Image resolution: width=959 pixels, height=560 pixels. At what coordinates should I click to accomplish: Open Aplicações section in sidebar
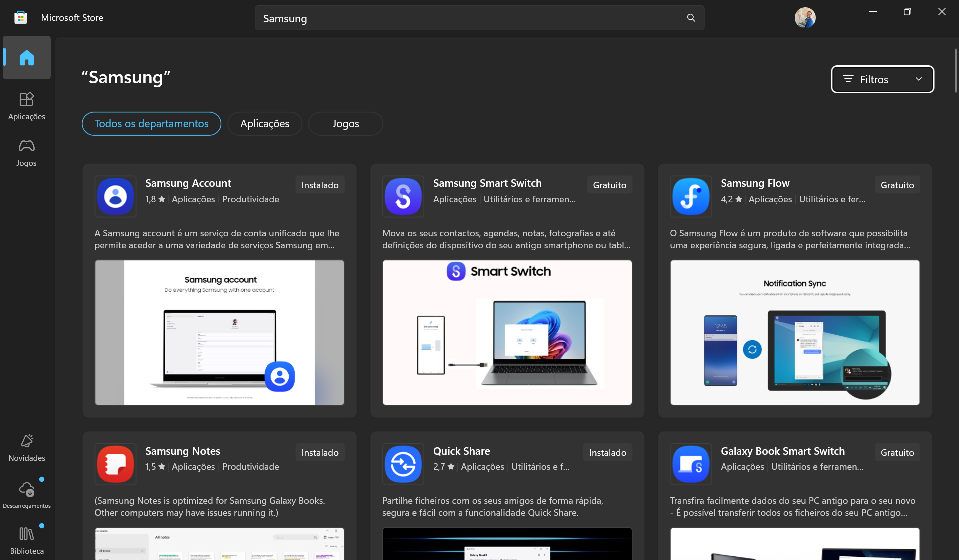tap(27, 106)
